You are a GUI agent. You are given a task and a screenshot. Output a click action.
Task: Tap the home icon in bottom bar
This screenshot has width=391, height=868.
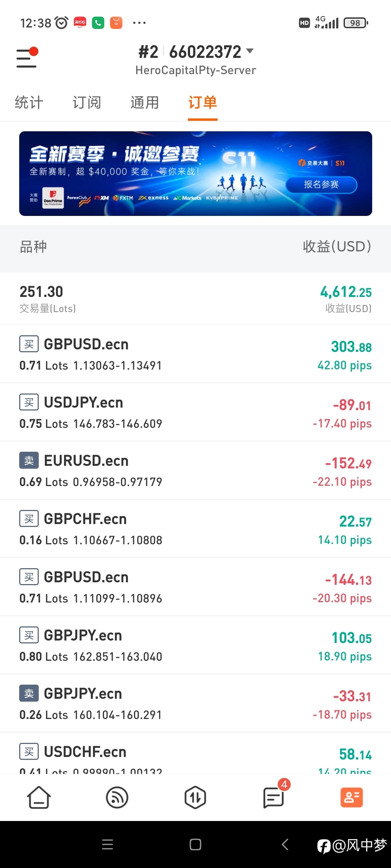coord(39,797)
